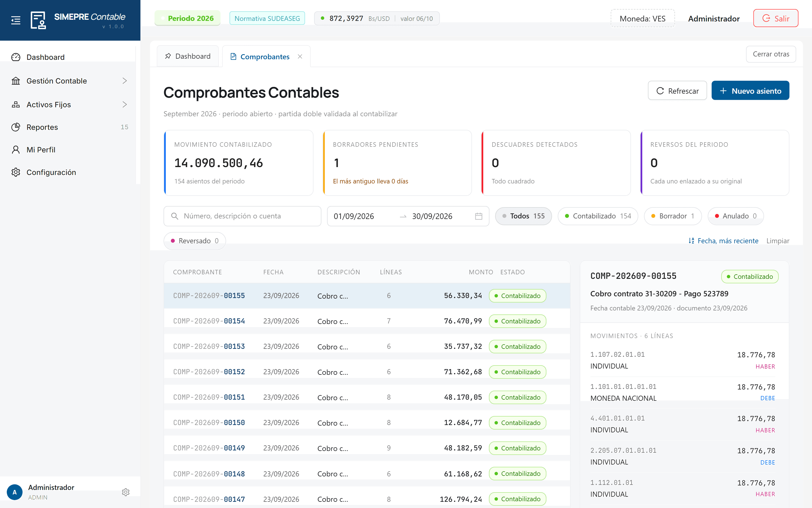Click the Activos Fijos hierarchy icon
Screen dimensions: 812x508
[16, 104]
